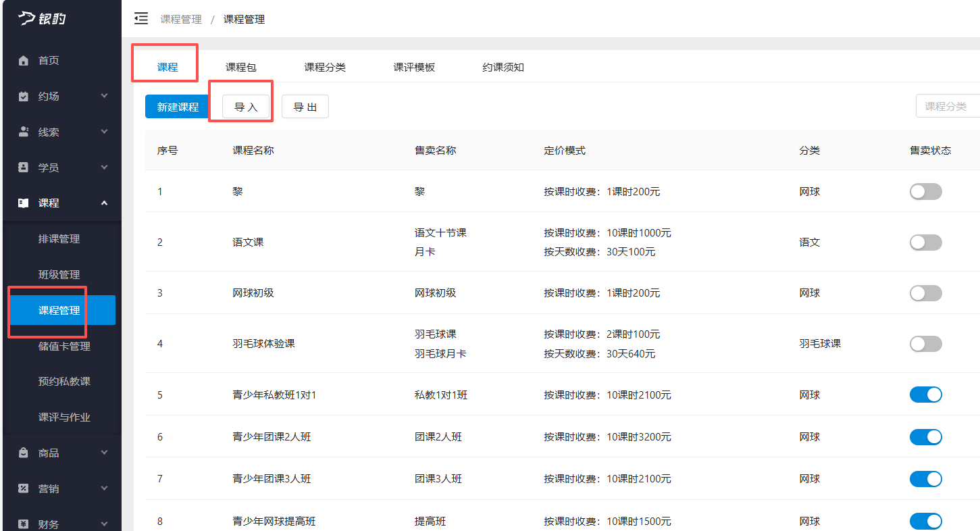Open the 约场 booking section icon
Image resolution: width=980 pixels, height=531 pixels.
22,96
